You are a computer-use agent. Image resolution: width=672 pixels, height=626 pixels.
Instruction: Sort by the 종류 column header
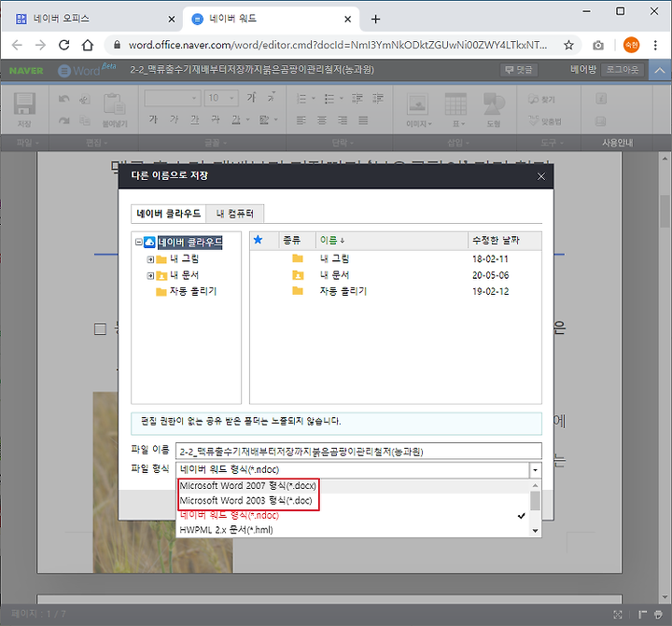point(298,241)
